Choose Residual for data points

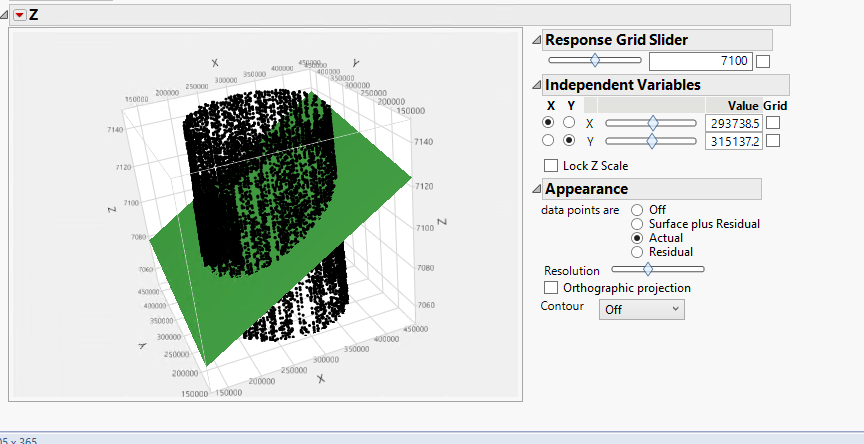[636, 252]
